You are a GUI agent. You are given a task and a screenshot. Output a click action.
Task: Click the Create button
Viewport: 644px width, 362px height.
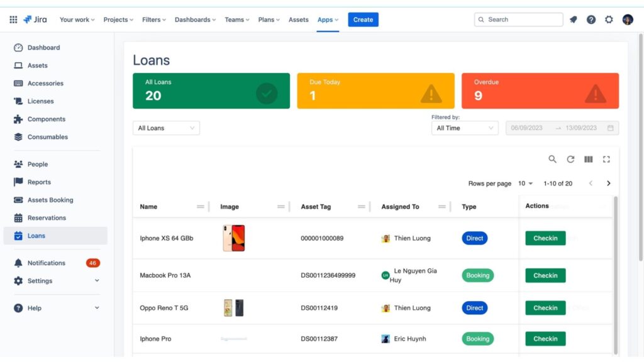[x=363, y=19]
